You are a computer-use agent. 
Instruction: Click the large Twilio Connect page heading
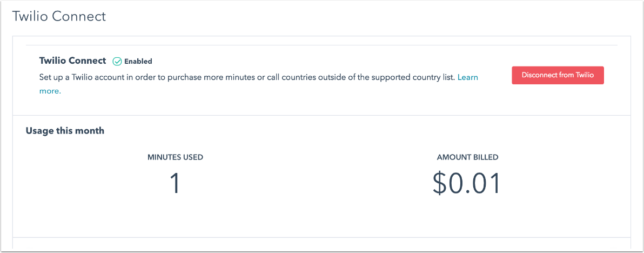click(59, 16)
